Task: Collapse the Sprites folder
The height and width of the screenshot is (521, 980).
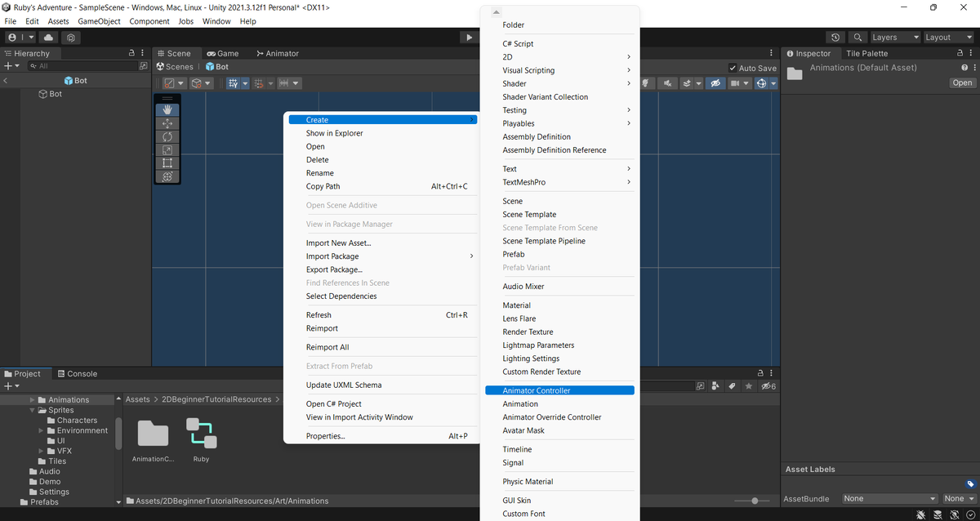Action: [32, 410]
